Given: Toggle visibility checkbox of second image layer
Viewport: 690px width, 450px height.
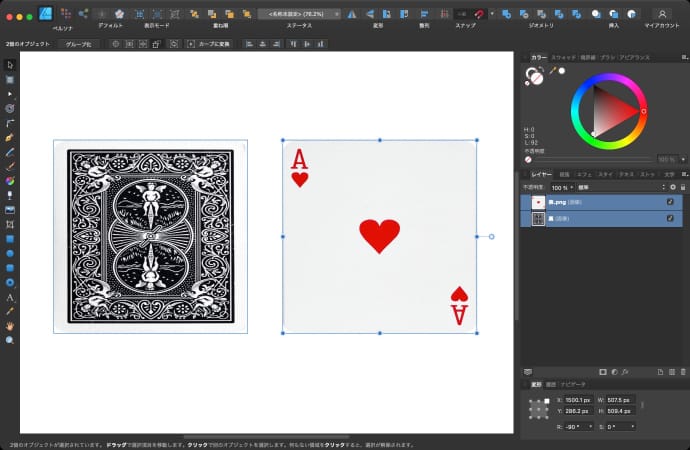Looking at the screenshot, I should [670, 218].
